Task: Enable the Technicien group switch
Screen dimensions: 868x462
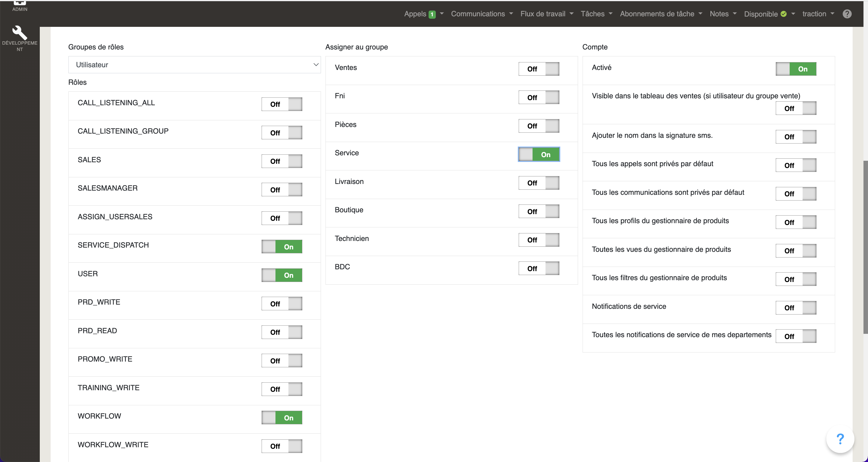Action: [539, 240]
